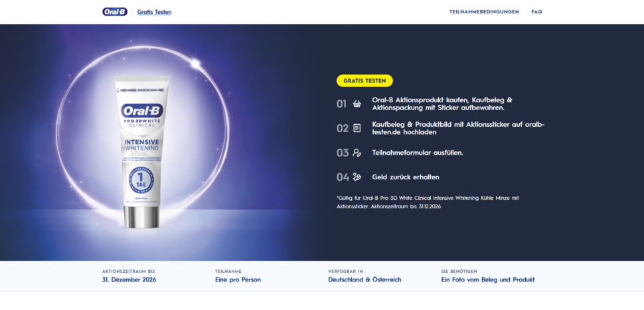Click the Oral-B logo in header
The image size is (644, 310).
pyautogui.click(x=115, y=12)
